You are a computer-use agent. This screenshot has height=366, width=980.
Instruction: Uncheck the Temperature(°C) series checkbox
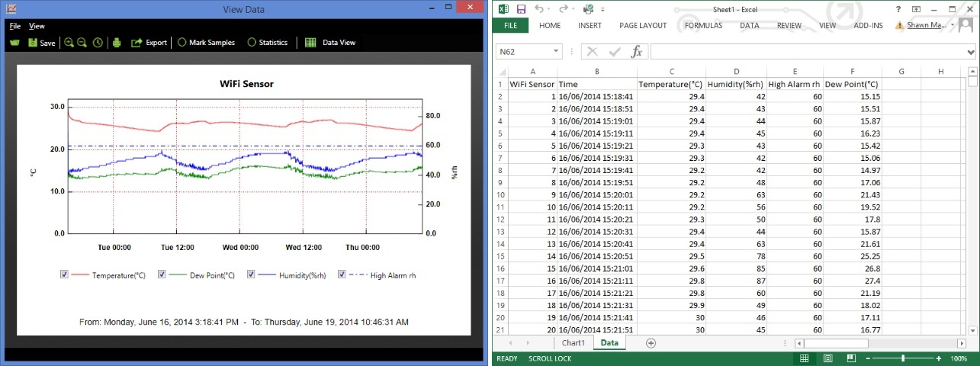(64, 274)
